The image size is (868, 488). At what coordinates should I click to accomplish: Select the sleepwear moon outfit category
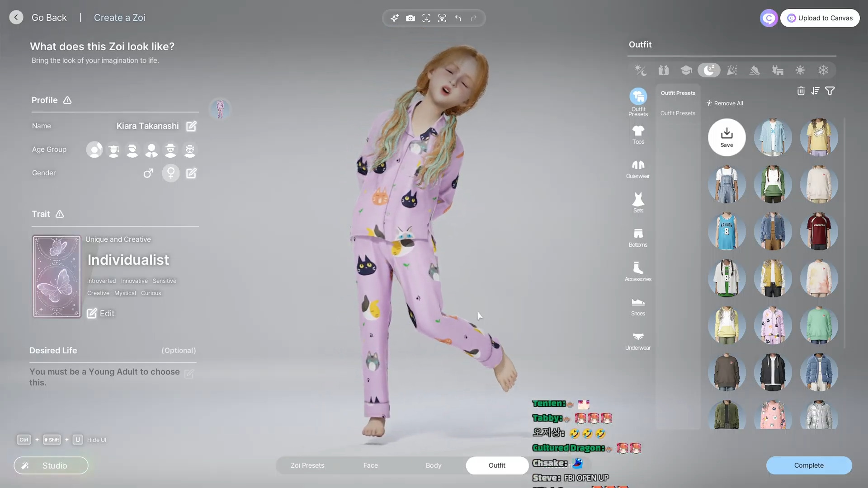709,70
